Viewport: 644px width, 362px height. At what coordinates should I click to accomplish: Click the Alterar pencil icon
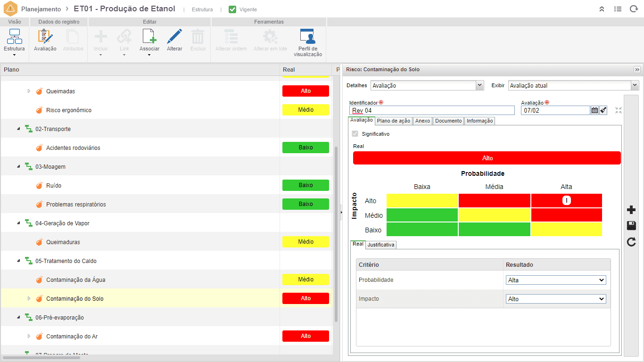click(174, 37)
